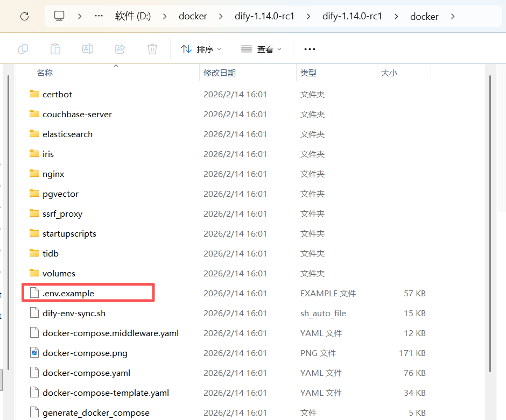The height and width of the screenshot is (420, 506).
Task: Click the date cell of the nginx row
Action: [235, 174]
